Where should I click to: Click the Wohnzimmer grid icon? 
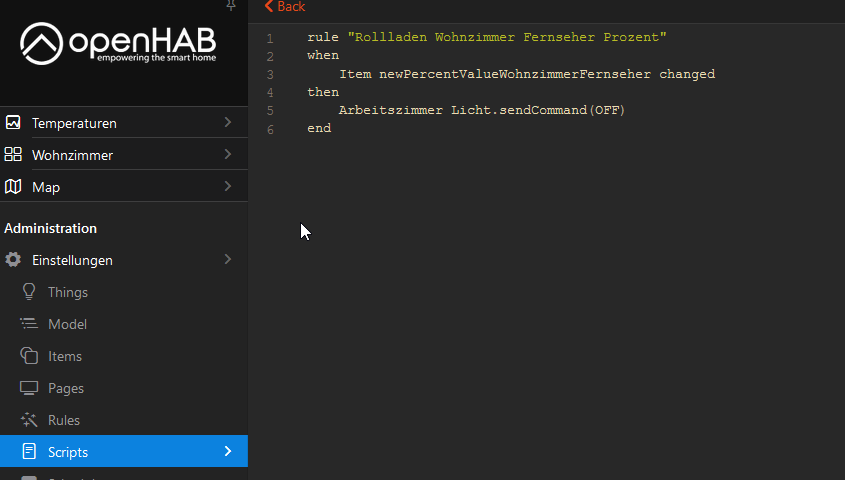click(x=13, y=155)
